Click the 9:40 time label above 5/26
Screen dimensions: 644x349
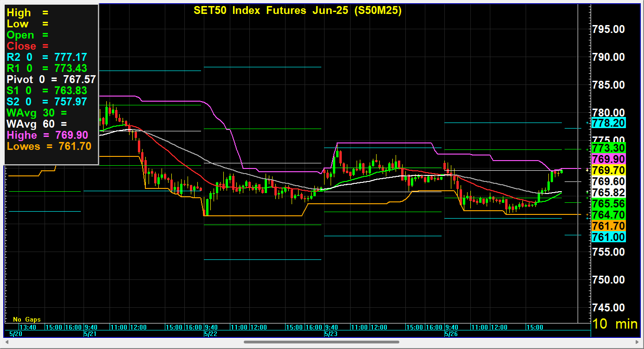tap(452, 327)
